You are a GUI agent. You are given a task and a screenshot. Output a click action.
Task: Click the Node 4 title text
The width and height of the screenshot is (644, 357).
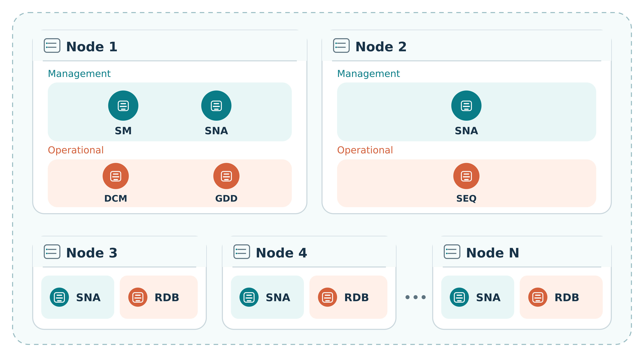(x=281, y=253)
